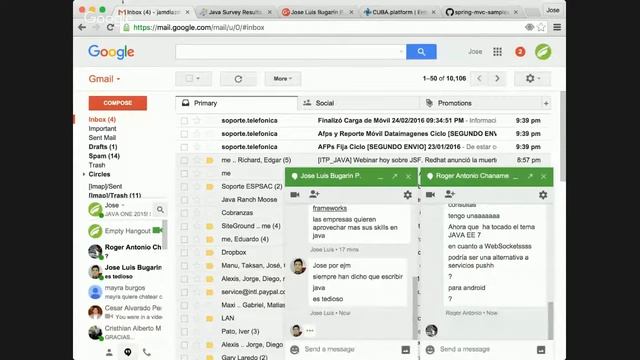The width and height of the screenshot is (640, 360).
Task: Switch to spring-mvc-sample browser tab
Action: (482, 12)
